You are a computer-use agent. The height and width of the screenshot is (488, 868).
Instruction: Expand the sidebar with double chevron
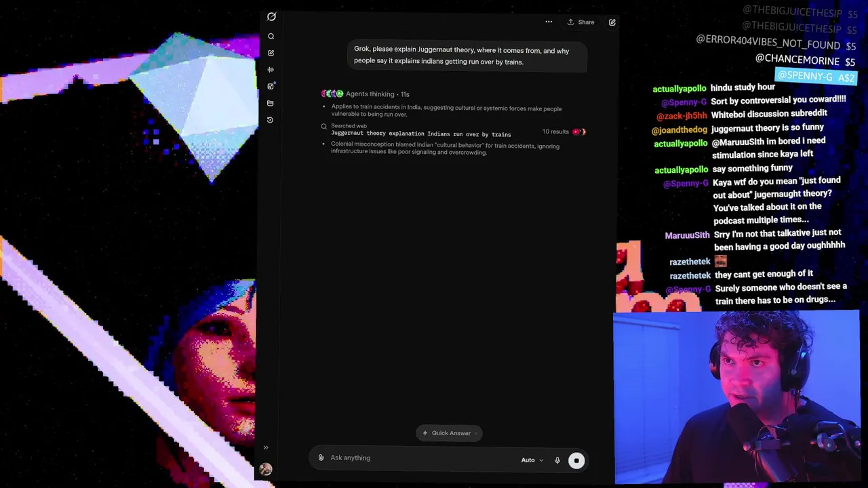(266, 447)
